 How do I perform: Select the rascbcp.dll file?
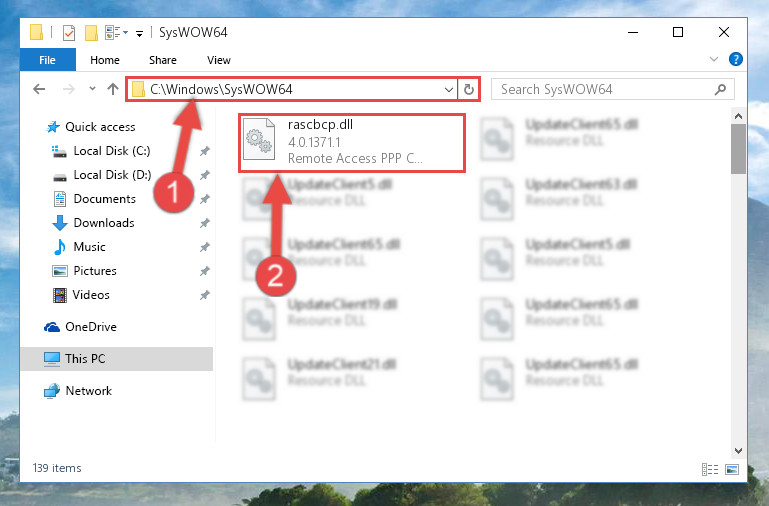coord(352,143)
